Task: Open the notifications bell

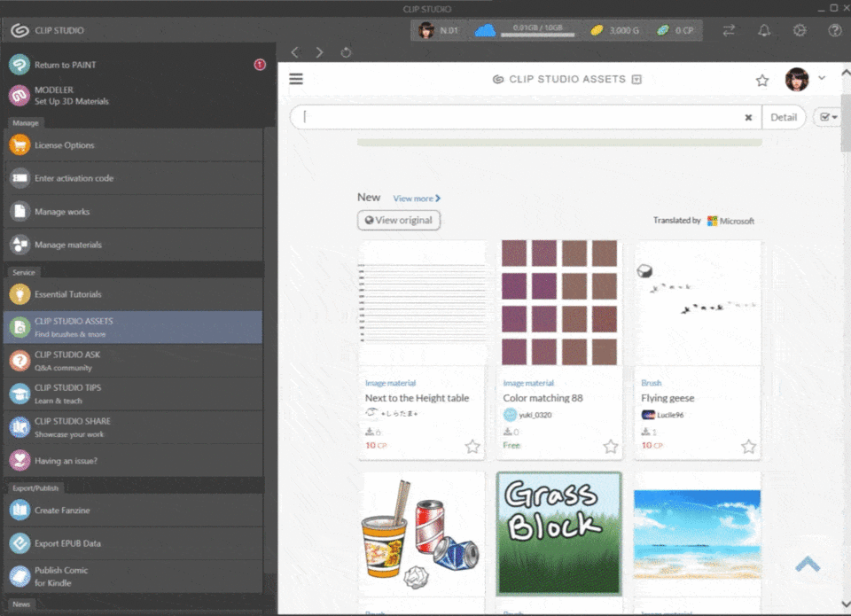Action: [764, 30]
